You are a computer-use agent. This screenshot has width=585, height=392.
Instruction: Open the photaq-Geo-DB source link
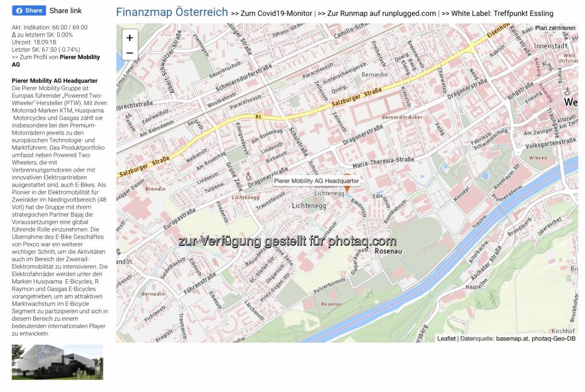(x=554, y=338)
